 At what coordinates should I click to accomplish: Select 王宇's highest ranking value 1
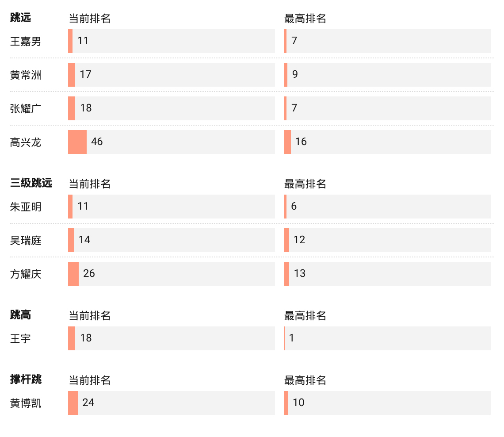point(291,338)
